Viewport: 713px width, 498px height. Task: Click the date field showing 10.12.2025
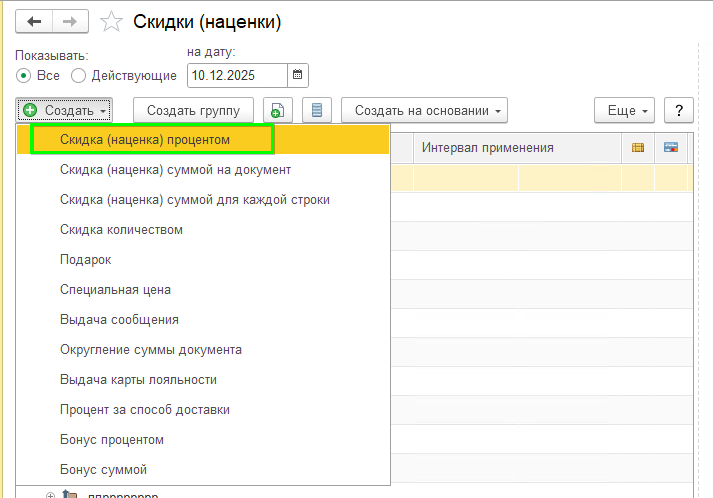(237, 75)
